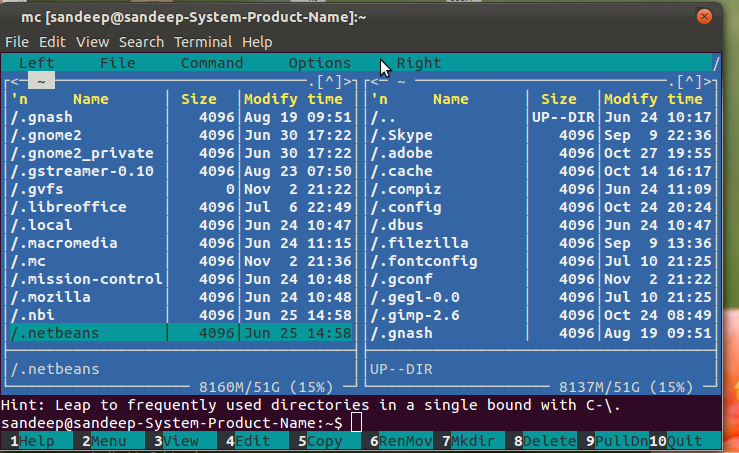Screen dimensions: 739x453
Task: Open the View menu
Action: (x=92, y=42)
